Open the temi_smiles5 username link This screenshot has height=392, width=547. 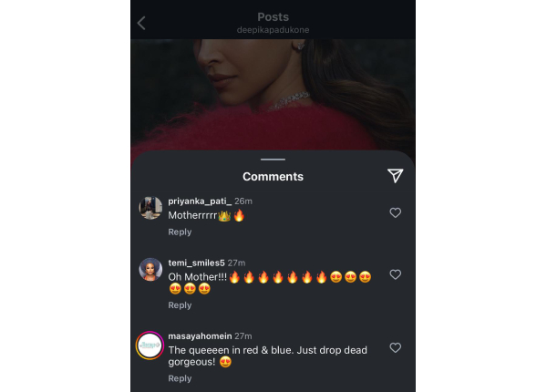pyautogui.click(x=195, y=263)
